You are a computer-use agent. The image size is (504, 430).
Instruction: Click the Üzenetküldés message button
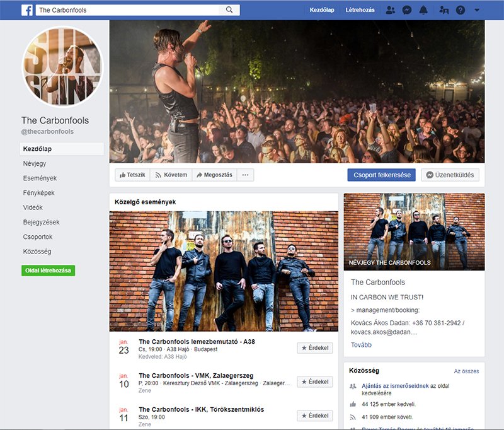(450, 175)
